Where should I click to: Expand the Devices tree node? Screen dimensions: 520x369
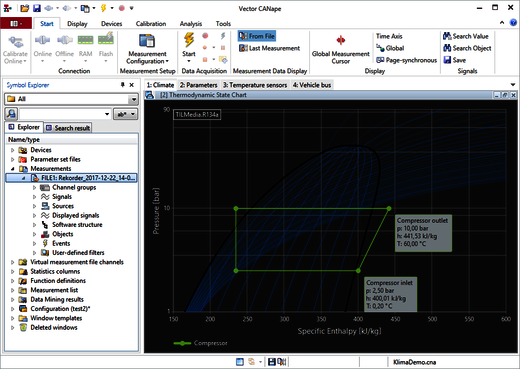(13, 150)
